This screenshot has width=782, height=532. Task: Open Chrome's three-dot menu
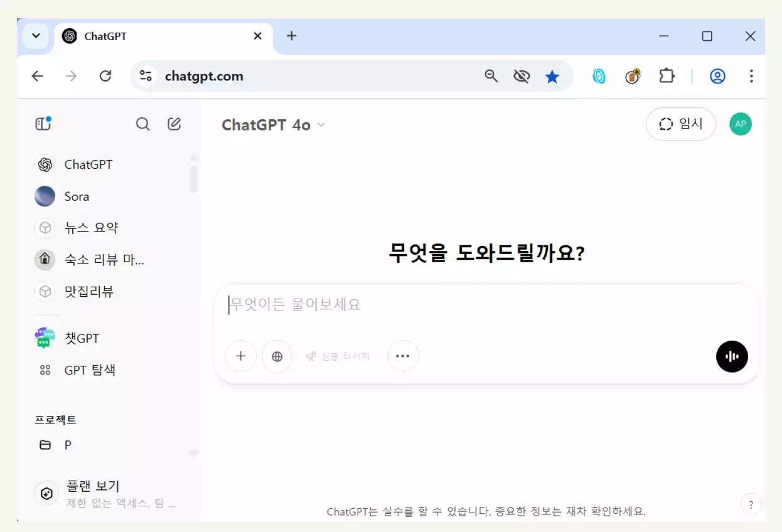(x=751, y=76)
